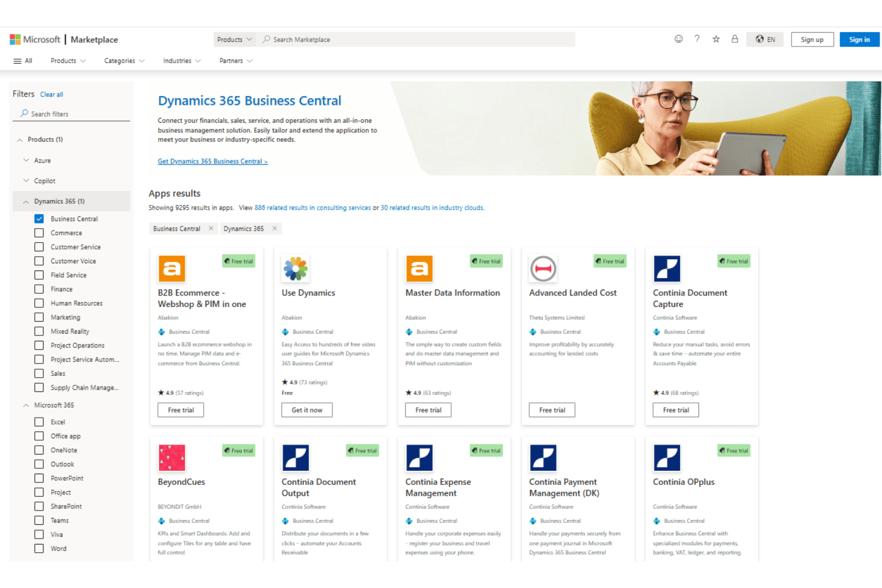
Task: Click Free trial badge on Advanced Landed Cost
Action: (610, 261)
